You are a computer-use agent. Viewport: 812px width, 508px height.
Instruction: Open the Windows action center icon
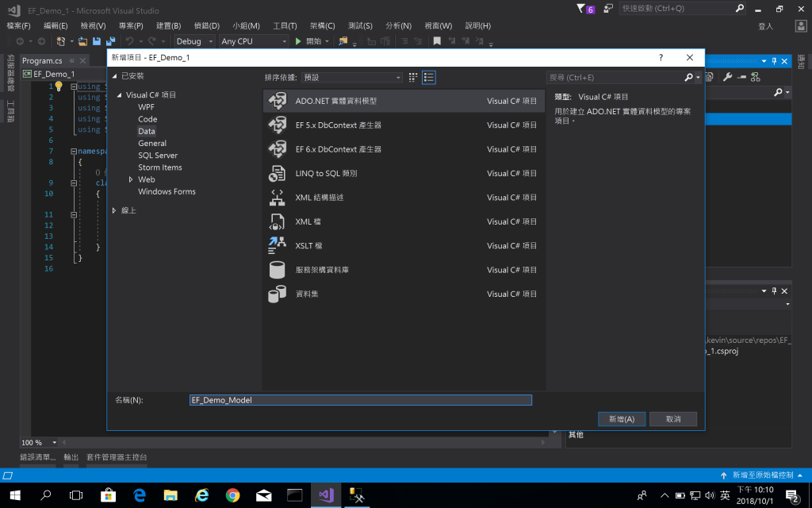792,495
